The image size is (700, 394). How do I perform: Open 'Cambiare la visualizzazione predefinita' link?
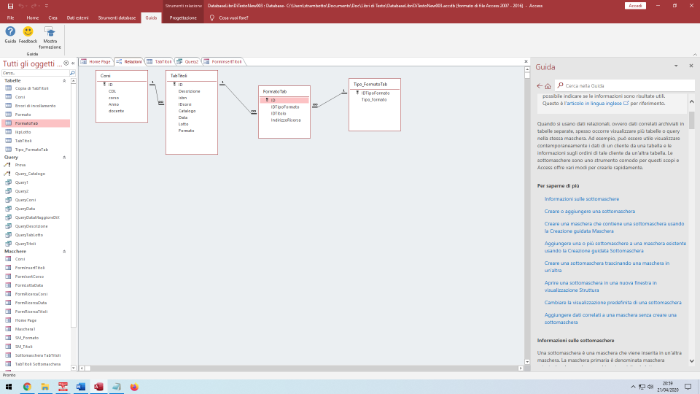[x=612, y=303]
